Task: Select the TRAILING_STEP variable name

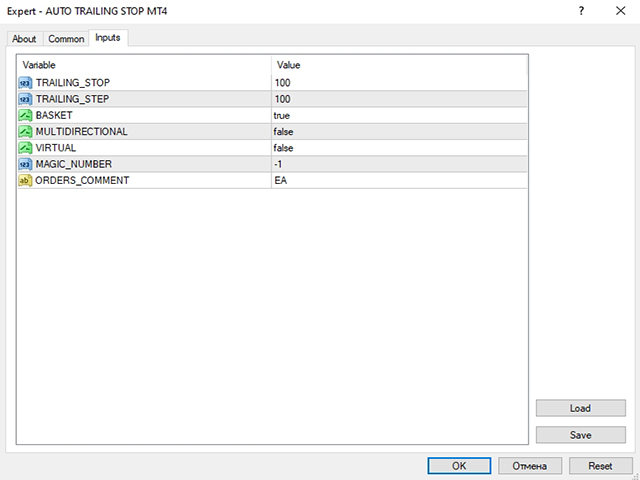Action: click(73, 99)
